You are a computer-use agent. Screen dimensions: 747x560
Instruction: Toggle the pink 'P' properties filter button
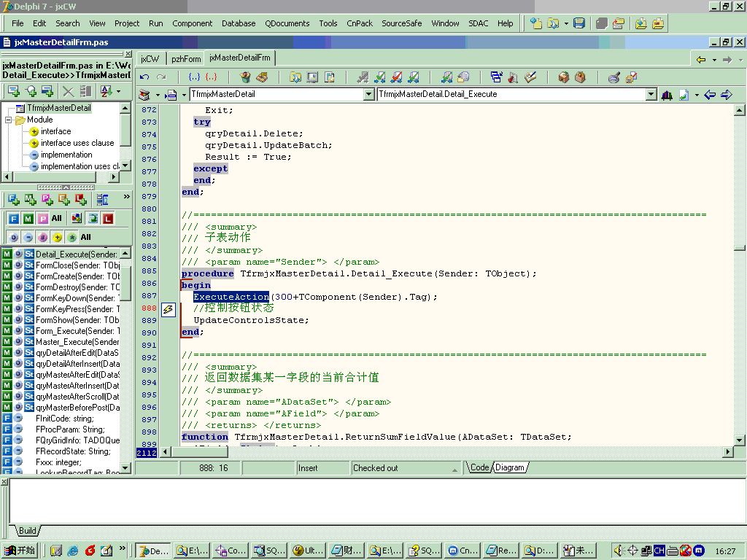pos(42,219)
